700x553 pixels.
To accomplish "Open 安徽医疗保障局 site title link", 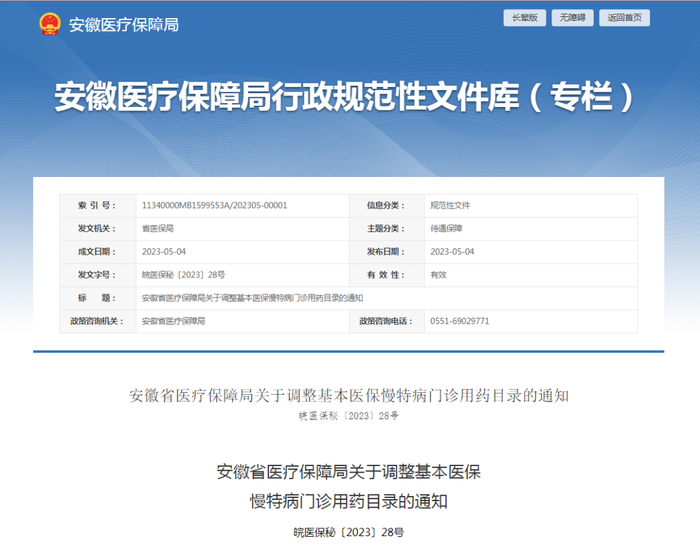I will click(x=124, y=25).
